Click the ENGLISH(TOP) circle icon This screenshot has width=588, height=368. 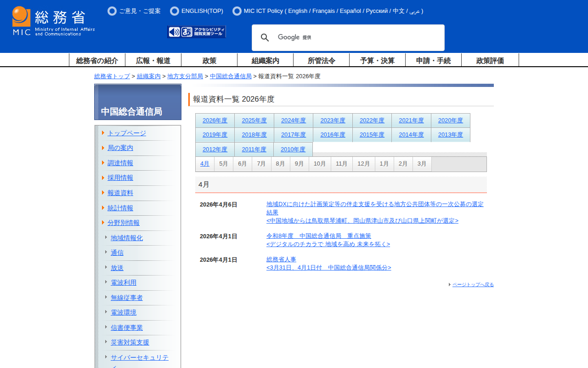175,11
